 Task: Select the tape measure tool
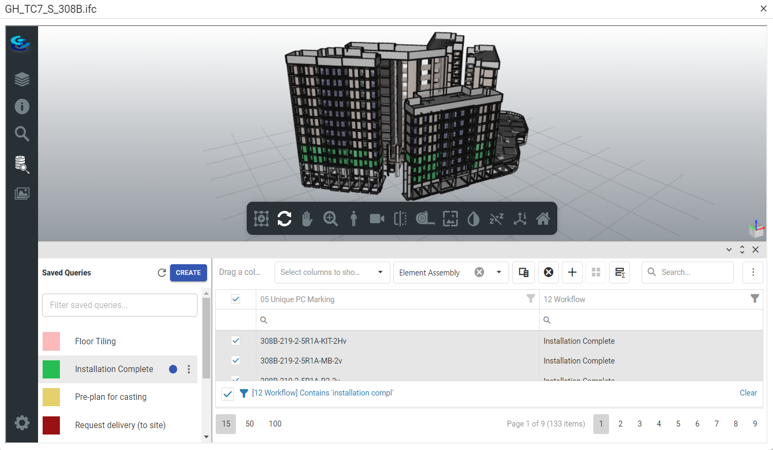tap(424, 218)
